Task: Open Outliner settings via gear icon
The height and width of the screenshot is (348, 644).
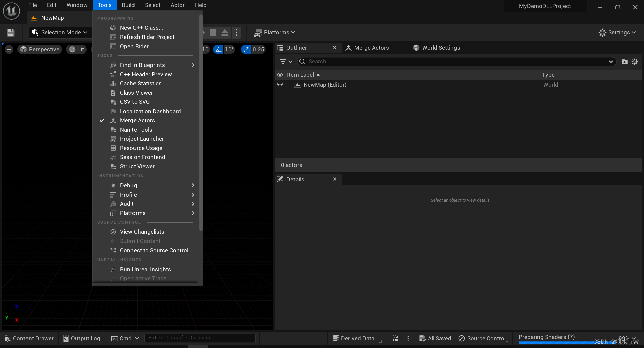Action: [635, 61]
